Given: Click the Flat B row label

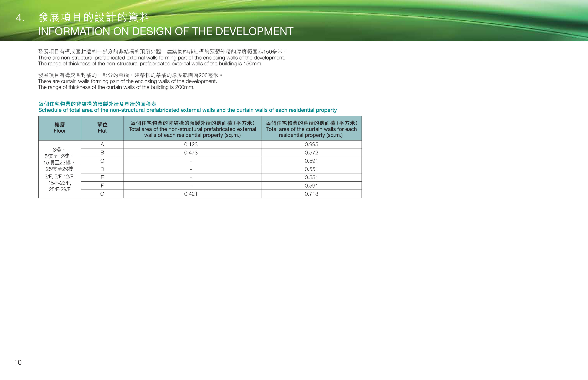Looking at the screenshot, I should 102,153.
